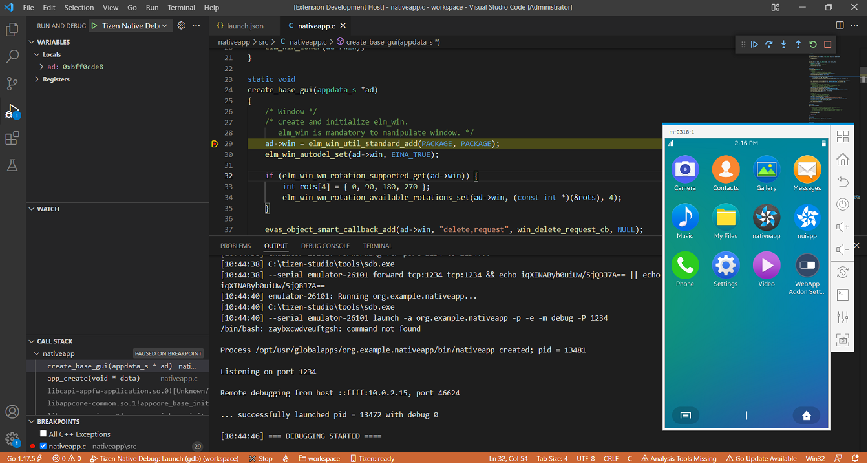Expand the ad variable under Locals
This screenshot has height=464, width=868.
[40, 67]
